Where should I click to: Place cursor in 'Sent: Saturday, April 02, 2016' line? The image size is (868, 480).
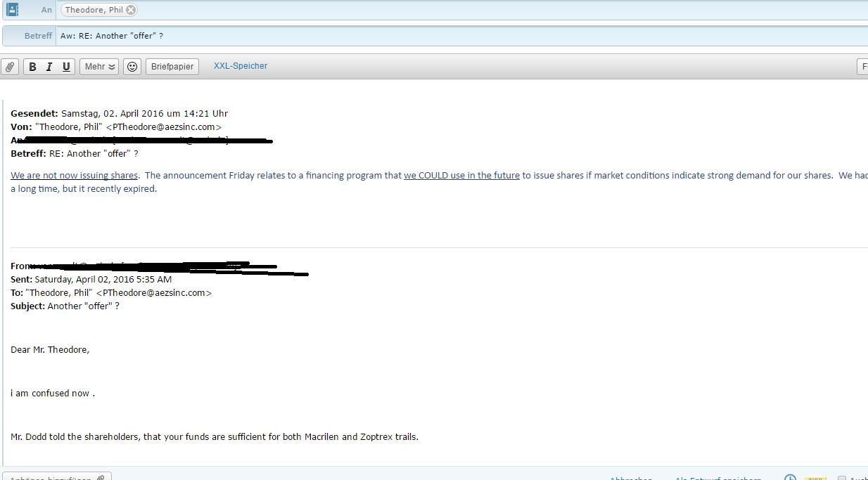click(x=91, y=279)
